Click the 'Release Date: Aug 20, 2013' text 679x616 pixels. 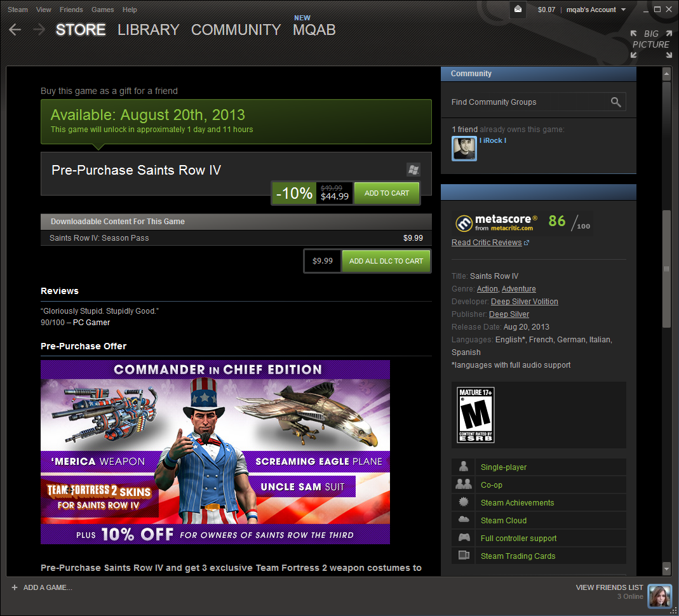click(500, 327)
